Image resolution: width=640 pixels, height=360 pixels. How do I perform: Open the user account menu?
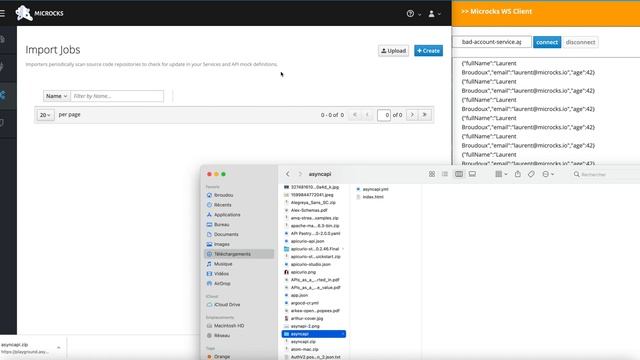tap(434, 13)
